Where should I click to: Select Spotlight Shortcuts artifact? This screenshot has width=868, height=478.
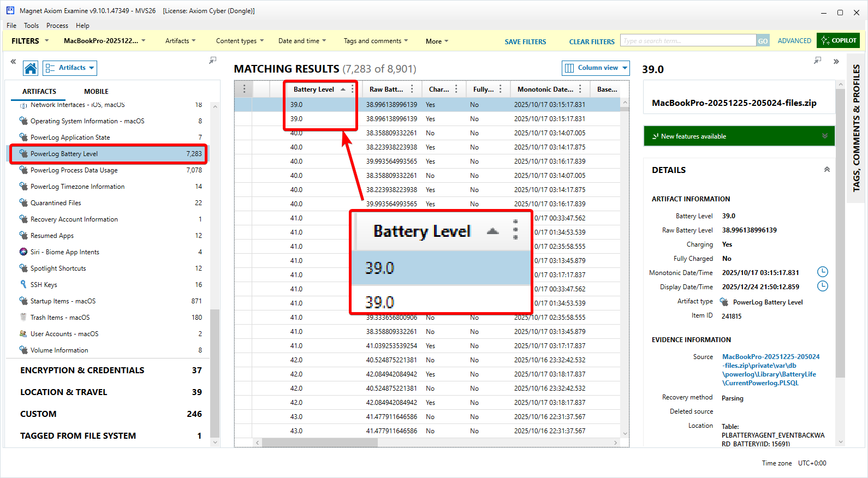click(x=111, y=268)
